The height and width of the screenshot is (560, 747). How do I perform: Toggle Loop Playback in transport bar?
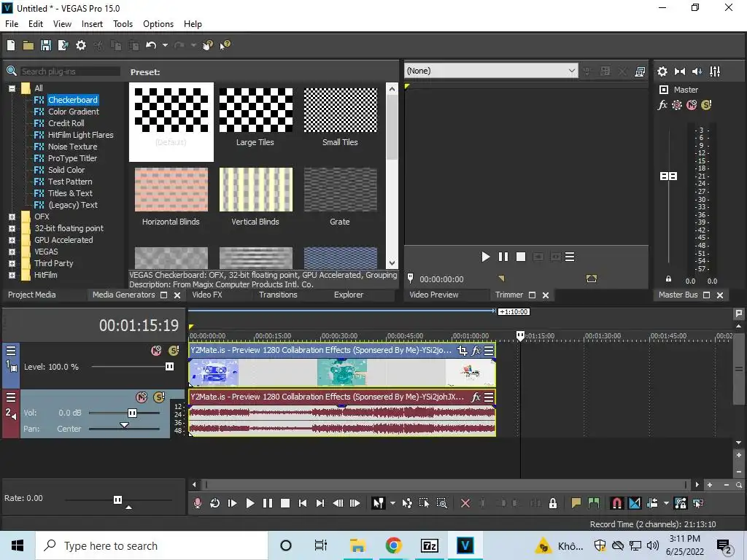coord(215,503)
